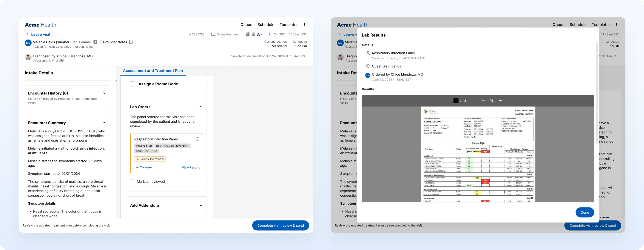This screenshot has height=250, width=644.
Task: Check the Assign a Promo Code checkbox
Action: tap(133, 84)
